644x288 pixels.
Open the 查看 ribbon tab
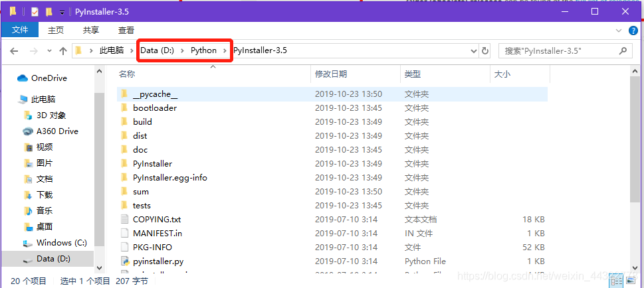126,31
